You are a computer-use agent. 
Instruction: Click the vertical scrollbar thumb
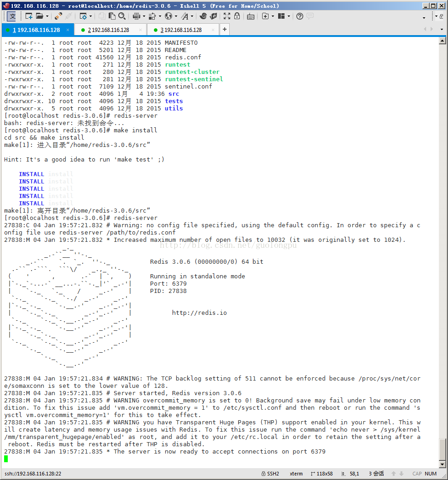[x=442, y=449]
